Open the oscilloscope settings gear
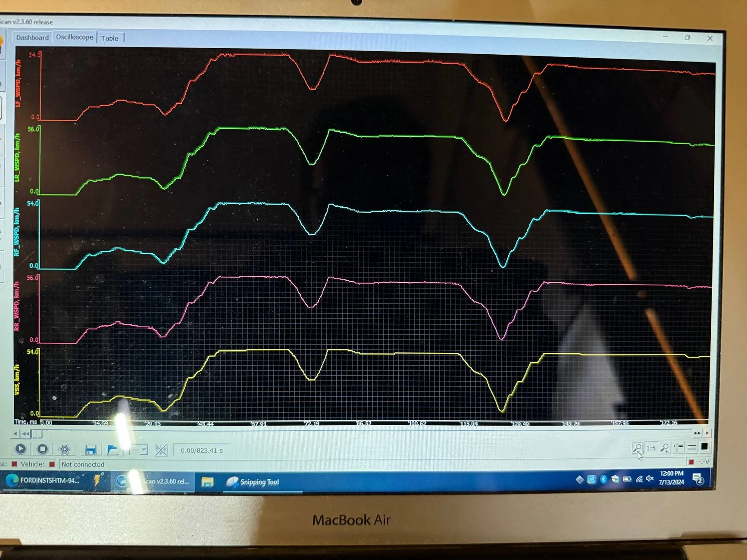Screen dimensions: 747x560 65,450
